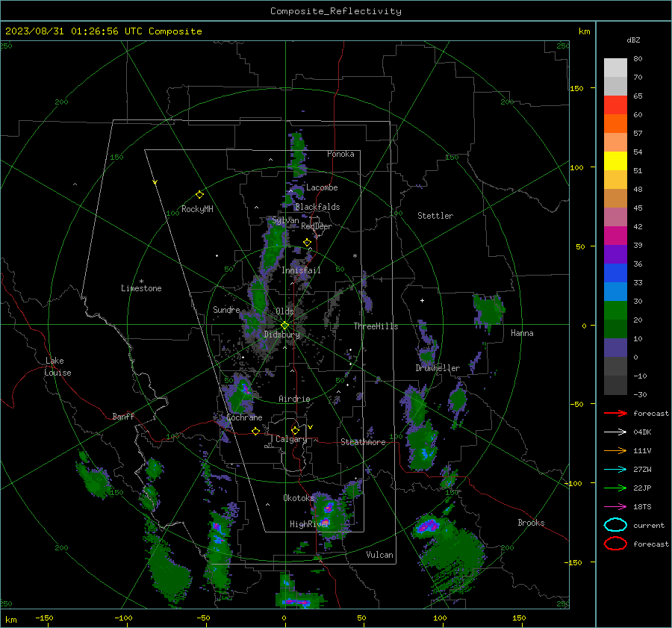Select the RedDeer city label
Viewport: 672px width, 628px height.
point(317,226)
